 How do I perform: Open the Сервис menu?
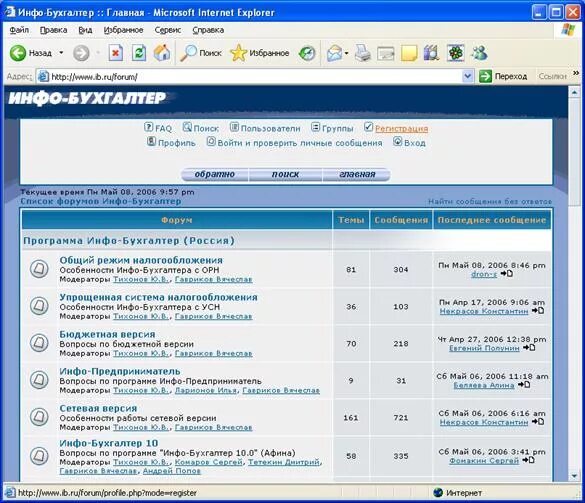(x=168, y=30)
